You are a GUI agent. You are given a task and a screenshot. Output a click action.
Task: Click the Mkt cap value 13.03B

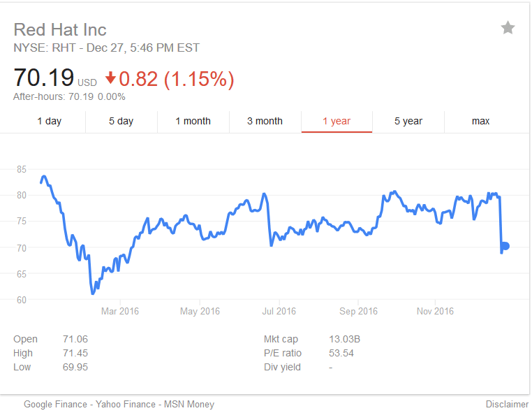click(x=344, y=340)
